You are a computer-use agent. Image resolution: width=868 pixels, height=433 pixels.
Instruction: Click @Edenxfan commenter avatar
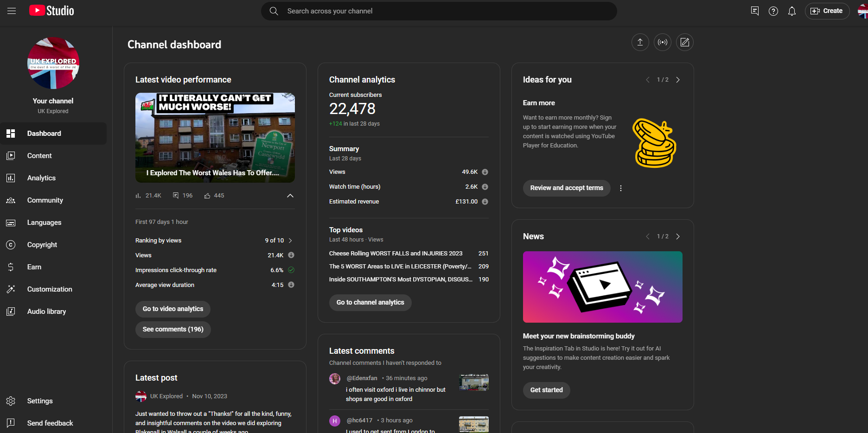coord(335,379)
